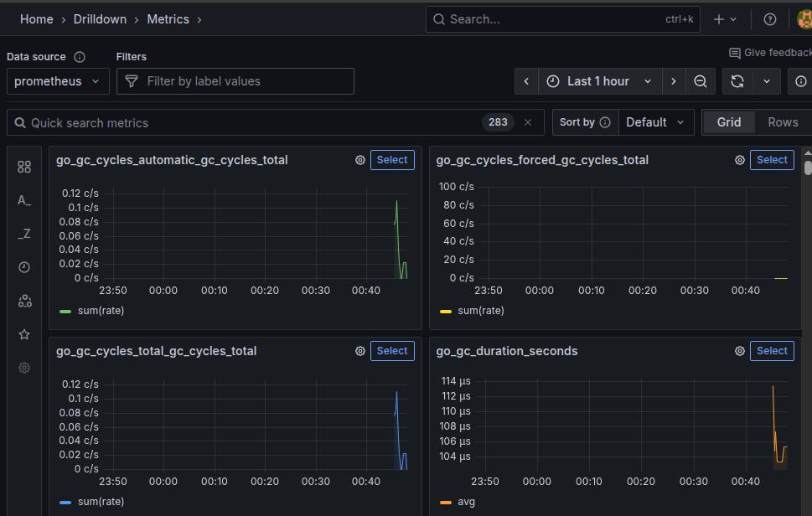Toggle sum(rate) legend series in go_gc_cycles_forced panel
The height and width of the screenshot is (516, 812).
point(480,311)
